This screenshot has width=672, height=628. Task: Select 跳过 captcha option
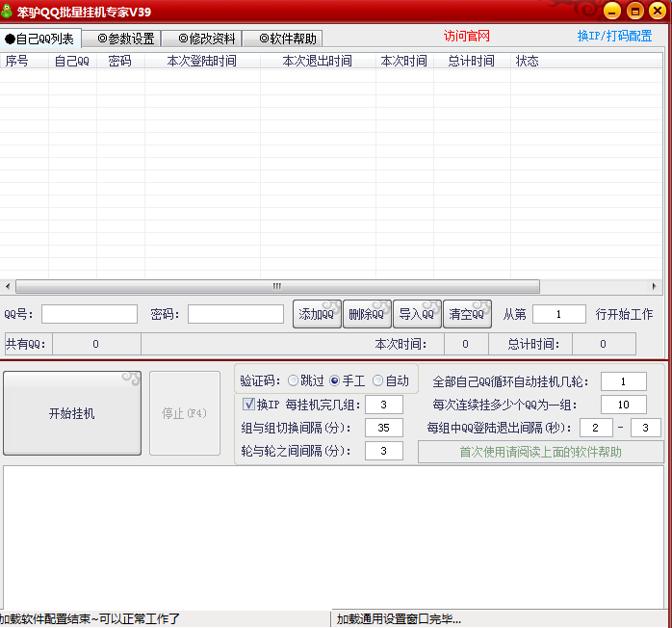pyautogui.click(x=306, y=380)
